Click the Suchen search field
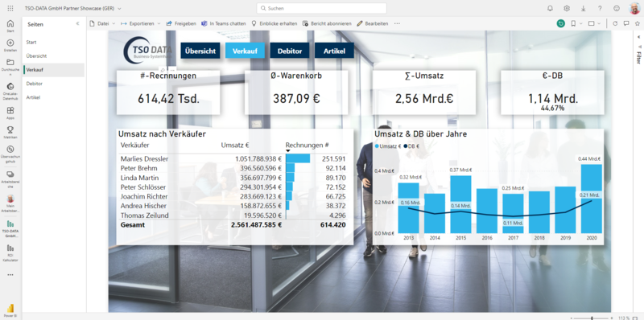This screenshot has height=320, width=644. pyautogui.click(x=321, y=8)
